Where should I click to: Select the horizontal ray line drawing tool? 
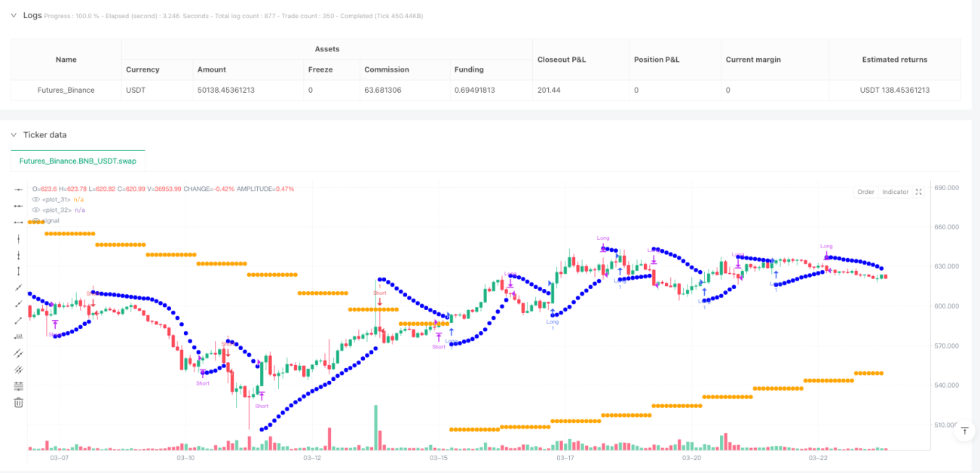point(19,205)
